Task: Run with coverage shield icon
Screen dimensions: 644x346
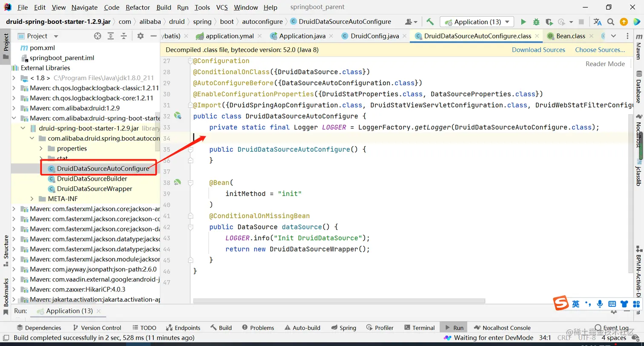Action: click(x=549, y=22)
